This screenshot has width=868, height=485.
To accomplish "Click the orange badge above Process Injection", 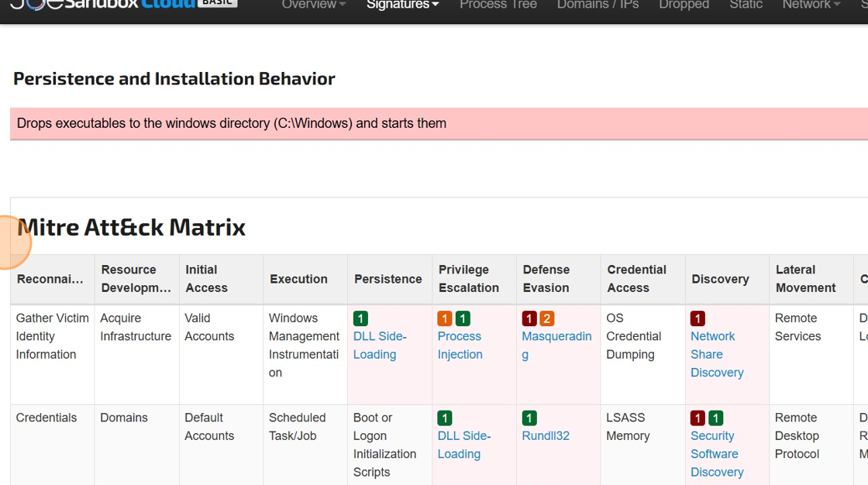I will 444,318.
